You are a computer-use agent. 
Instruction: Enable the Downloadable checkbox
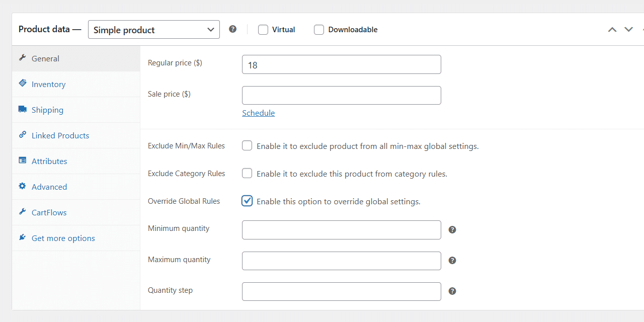coord(319,30)
